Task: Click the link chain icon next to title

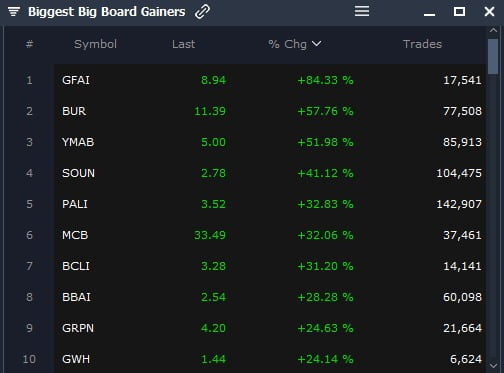Action: click(202, 12)
